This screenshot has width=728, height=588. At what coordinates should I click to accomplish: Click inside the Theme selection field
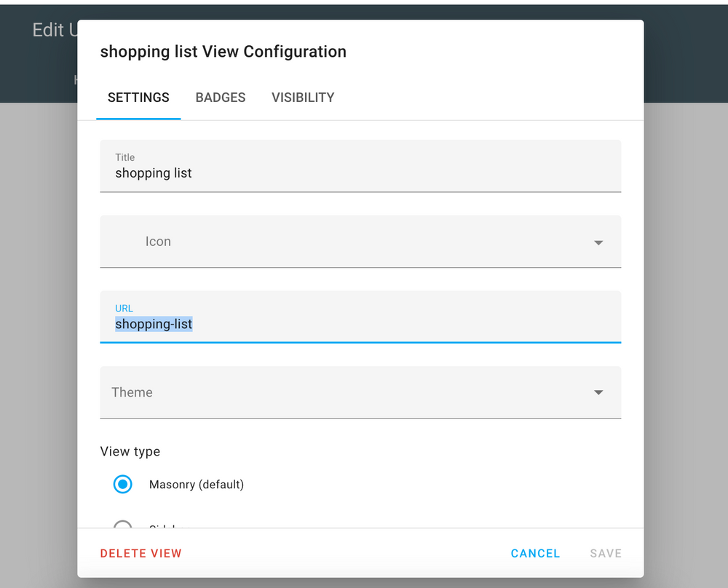point(349,392)
